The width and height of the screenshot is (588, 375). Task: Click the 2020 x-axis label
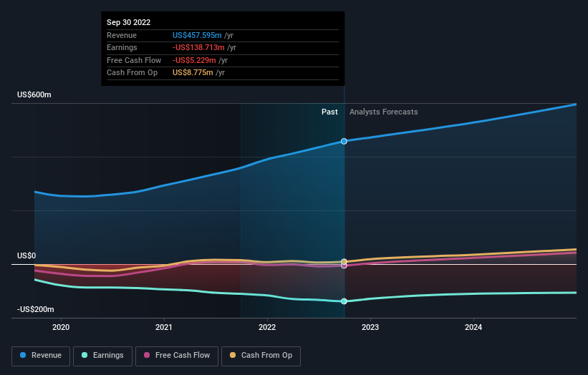point(61,327)
